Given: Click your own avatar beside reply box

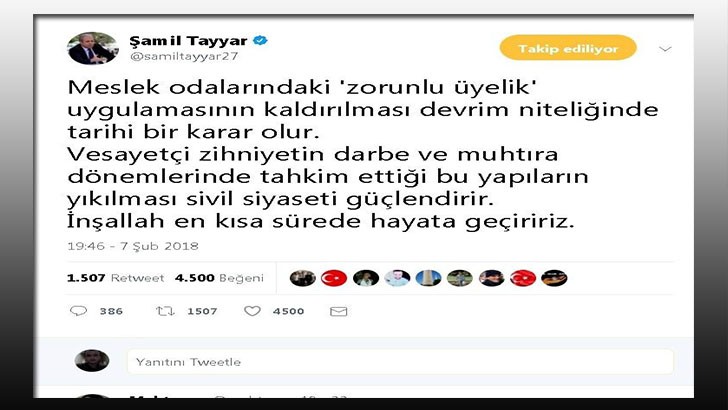Looking at the screenshot, I should [x=92, y=361].
